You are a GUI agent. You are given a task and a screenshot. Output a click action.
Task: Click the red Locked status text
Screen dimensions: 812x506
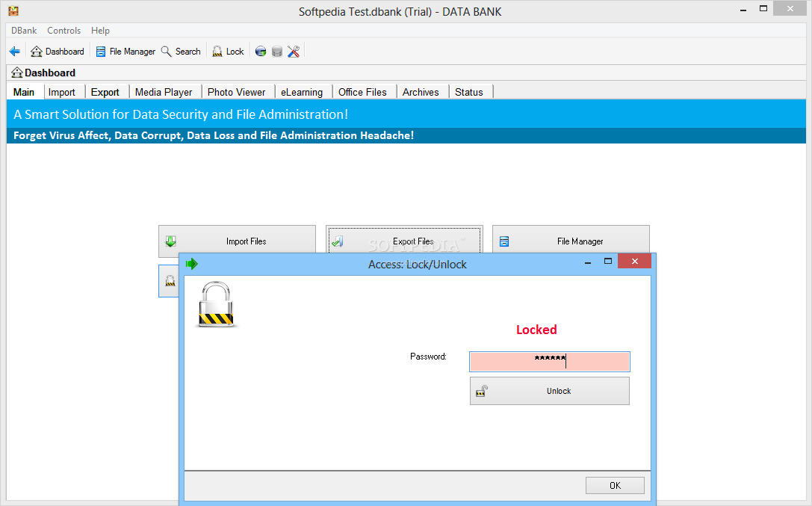pyautogui.click(x=536, y=330)
